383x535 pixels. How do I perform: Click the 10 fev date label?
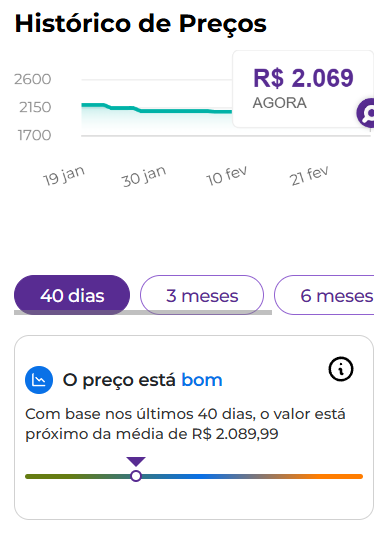pyautogui.click(x=226, y=176)
